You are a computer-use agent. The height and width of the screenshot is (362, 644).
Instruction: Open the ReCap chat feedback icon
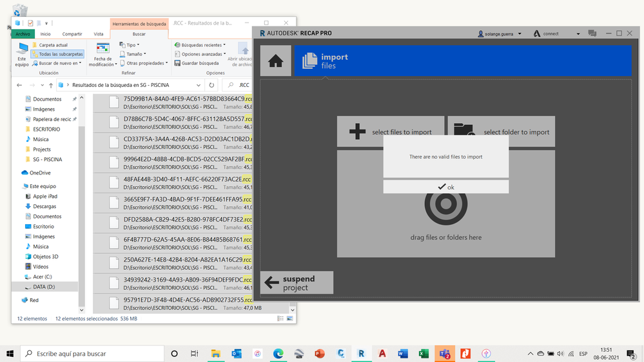[592, 33]
